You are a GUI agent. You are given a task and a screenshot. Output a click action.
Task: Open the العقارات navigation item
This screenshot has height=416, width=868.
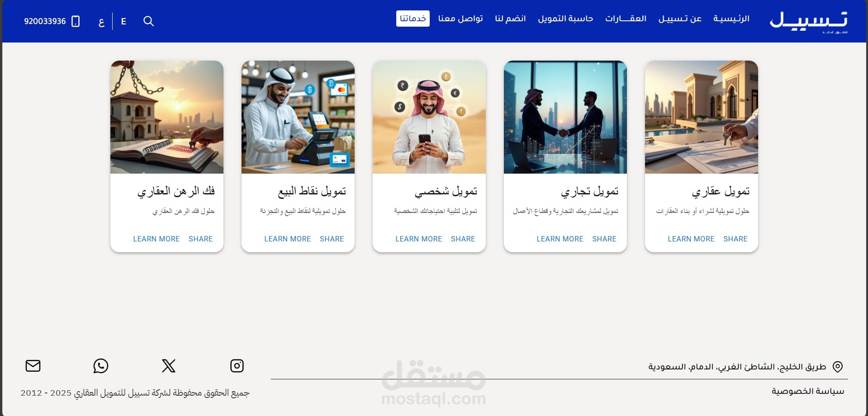pyautogui.click(x=626, y=19)
